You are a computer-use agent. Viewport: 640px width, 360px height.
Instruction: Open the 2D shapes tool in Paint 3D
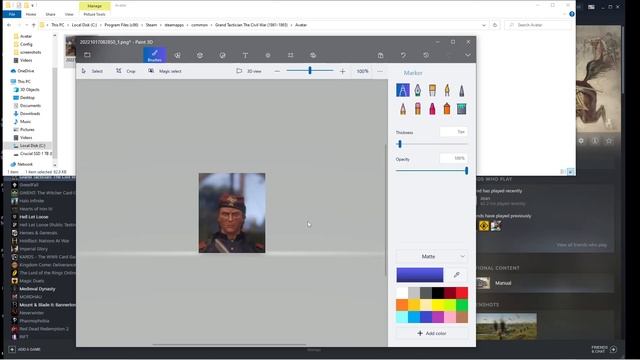[x=177, y=55]
